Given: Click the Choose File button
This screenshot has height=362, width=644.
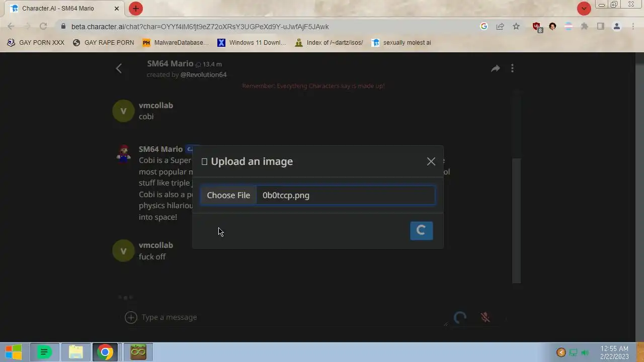Looking at the screenshot, I should pyautogui.click(x=228, y=195).
